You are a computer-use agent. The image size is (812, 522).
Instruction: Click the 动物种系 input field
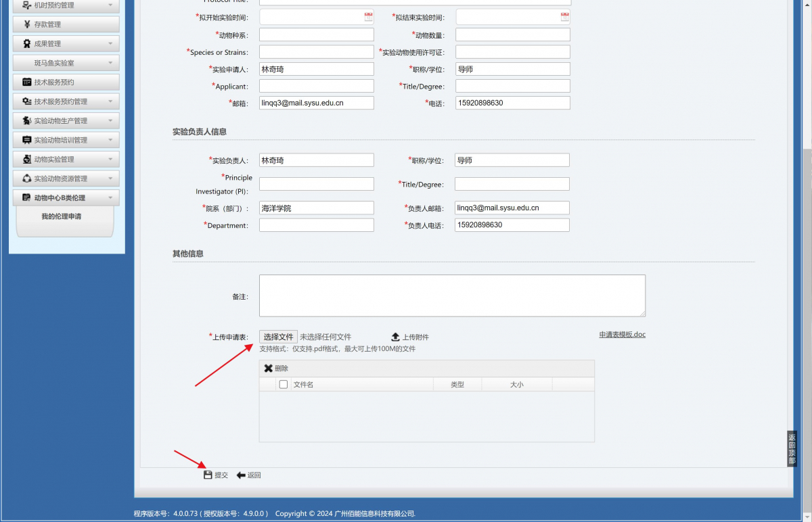[x=316, y=34]
